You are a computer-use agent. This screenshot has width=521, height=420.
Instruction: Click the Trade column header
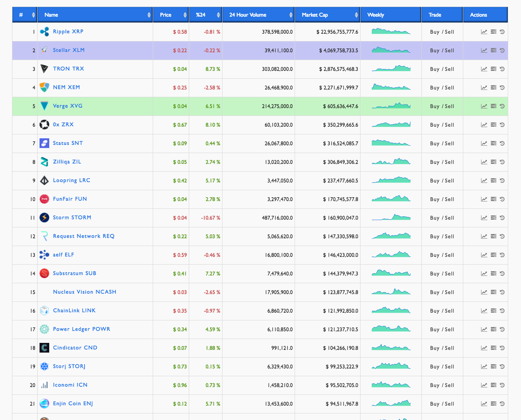click(x=442, y=15)
